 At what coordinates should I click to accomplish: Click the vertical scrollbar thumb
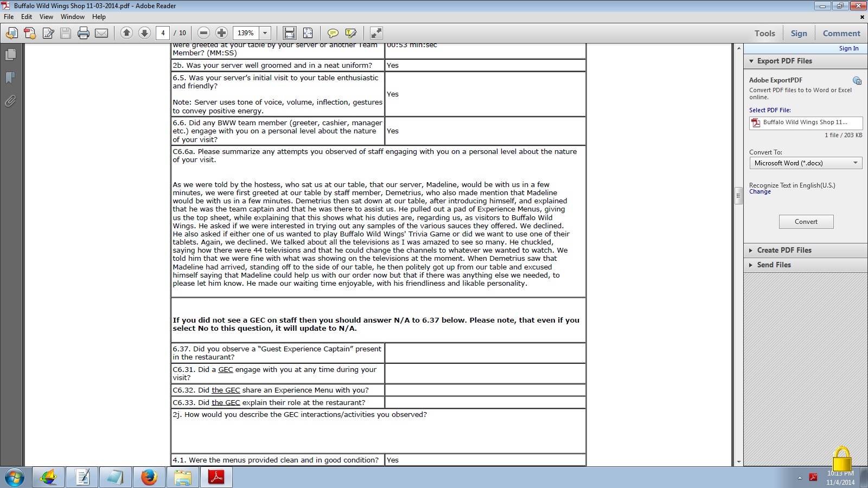click(x=738, y=195)
